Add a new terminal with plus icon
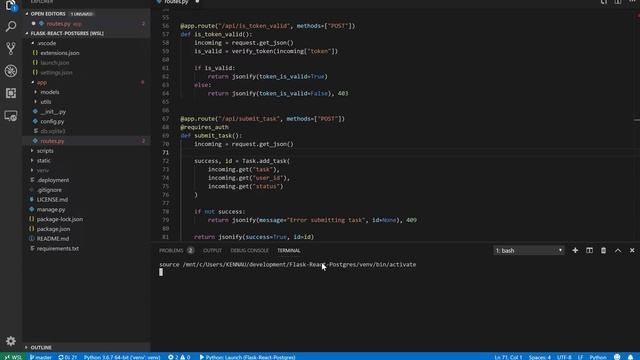This screenshot has height=360, width=640. click(x=575, y=250)
